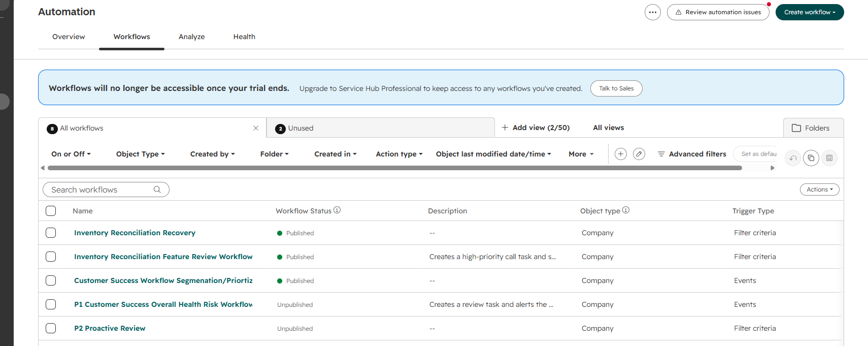Open the Health tab
The image size is (868, 346).
click(x=244, y=37)
